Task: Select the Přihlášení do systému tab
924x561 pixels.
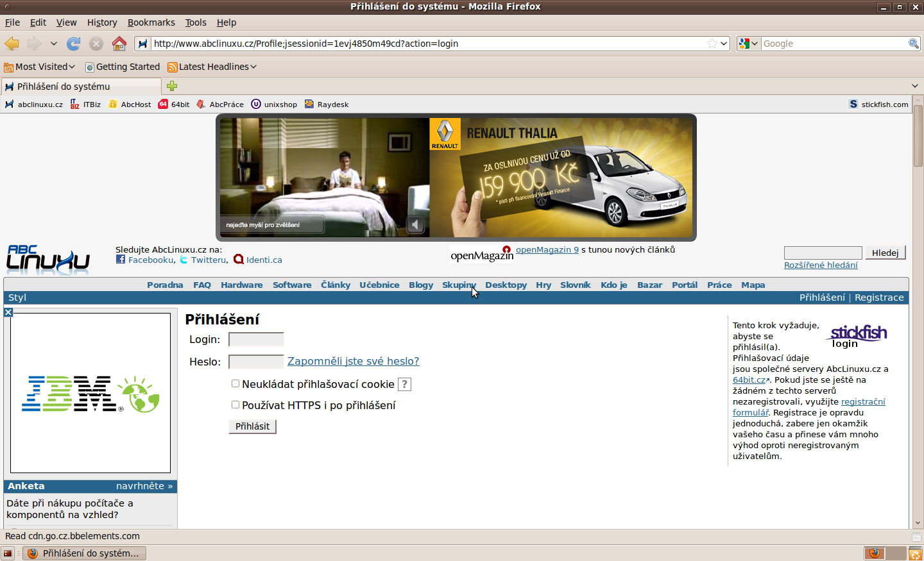Action: pos(81,86)
